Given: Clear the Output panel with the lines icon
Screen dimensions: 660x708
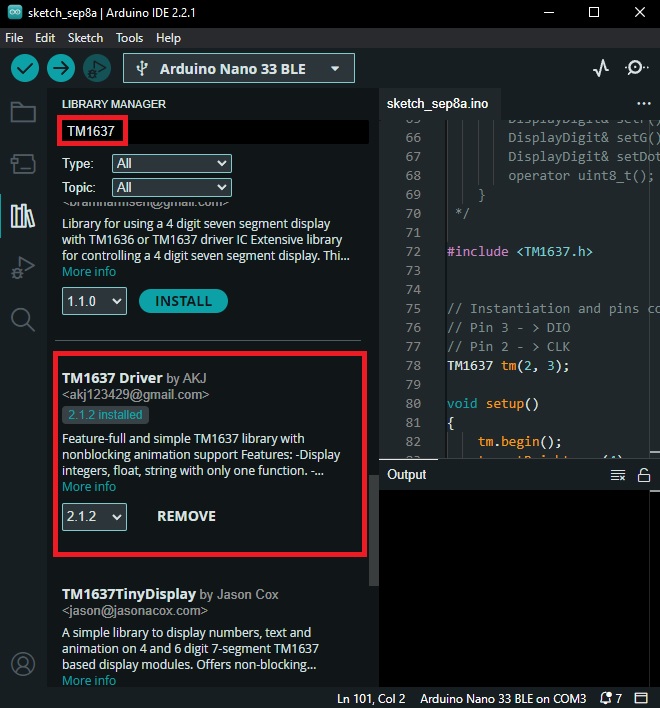Looking at the screenshot, I should coord(618,475).
